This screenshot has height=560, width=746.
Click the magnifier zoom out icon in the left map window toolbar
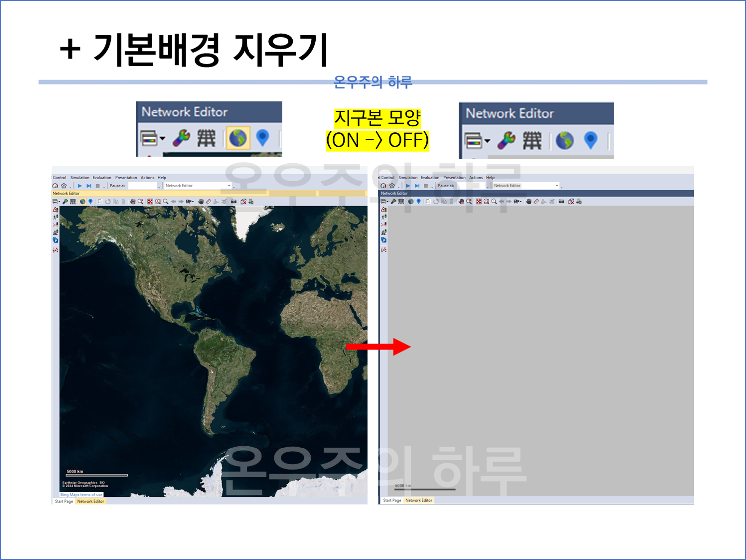(166, 202)
